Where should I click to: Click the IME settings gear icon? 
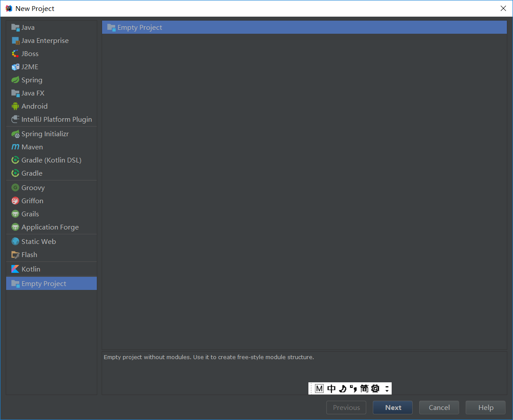(375, 388)
